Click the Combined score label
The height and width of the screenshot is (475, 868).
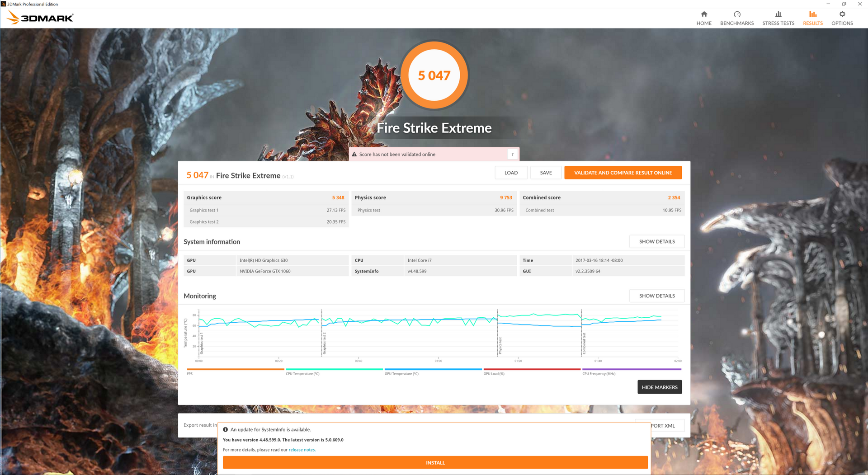[542, 198]
